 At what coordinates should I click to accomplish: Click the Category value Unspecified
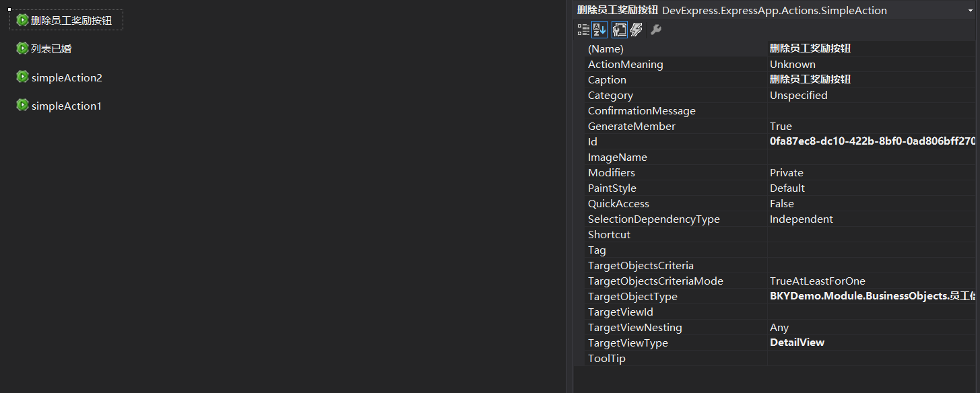tap(798, 96)
